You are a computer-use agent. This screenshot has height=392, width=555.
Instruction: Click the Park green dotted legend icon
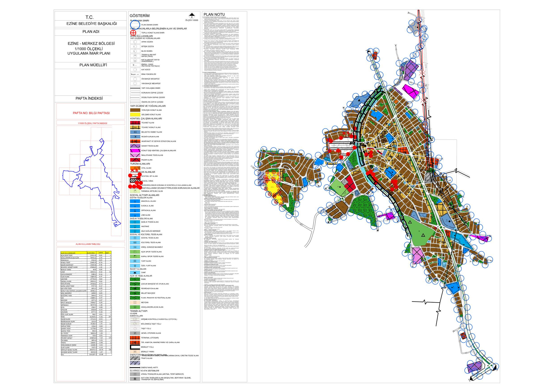135,279
